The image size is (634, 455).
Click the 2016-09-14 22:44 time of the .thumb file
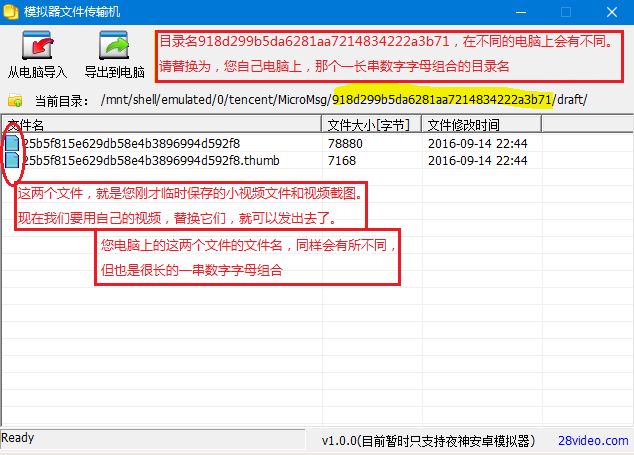click(x=478, y=161)
